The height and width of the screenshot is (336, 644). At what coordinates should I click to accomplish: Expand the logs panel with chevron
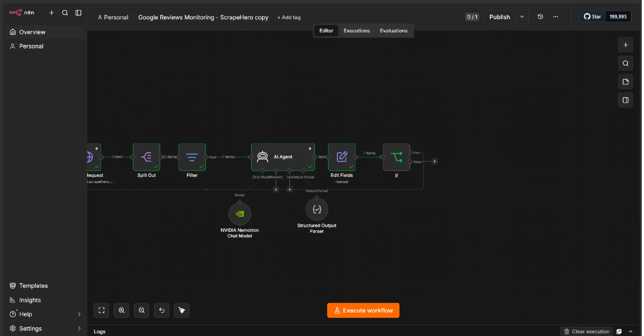[x=631, y=331]
